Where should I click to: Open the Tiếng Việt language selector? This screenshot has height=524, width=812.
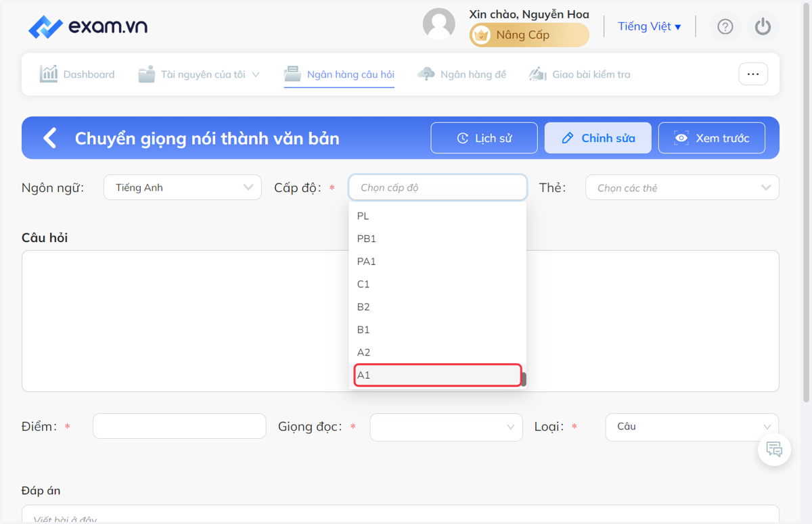point(650,26)
